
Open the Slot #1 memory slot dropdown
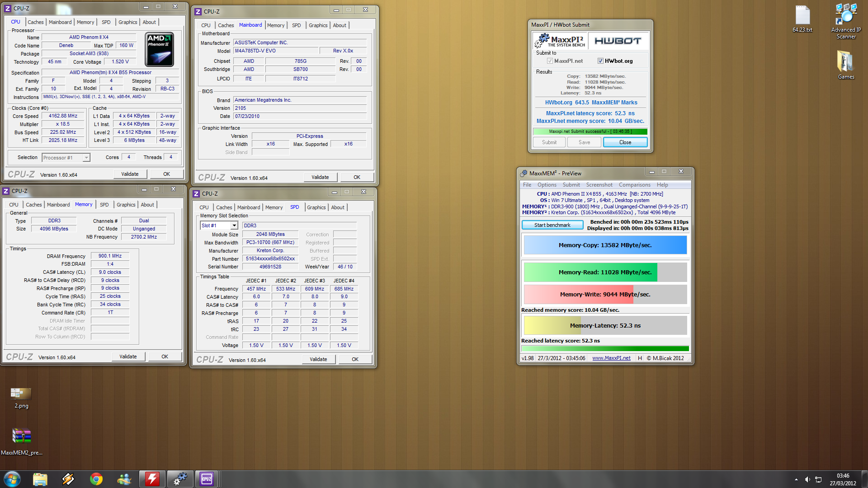point(234,225)
